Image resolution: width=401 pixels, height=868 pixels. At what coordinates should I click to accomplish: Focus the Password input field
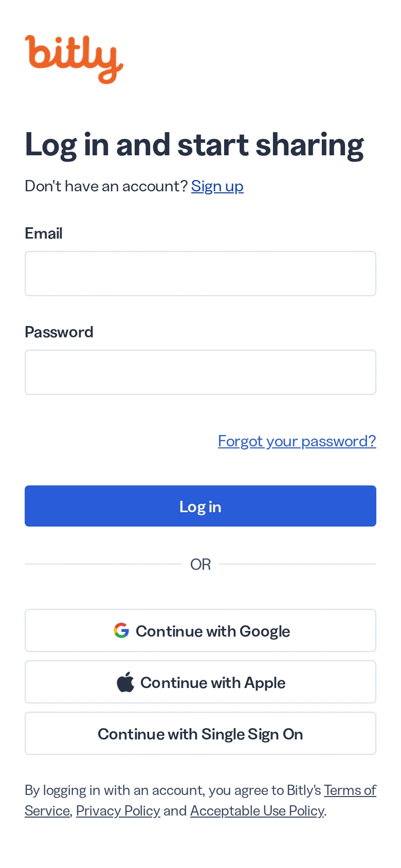click(x=200, y=372)
